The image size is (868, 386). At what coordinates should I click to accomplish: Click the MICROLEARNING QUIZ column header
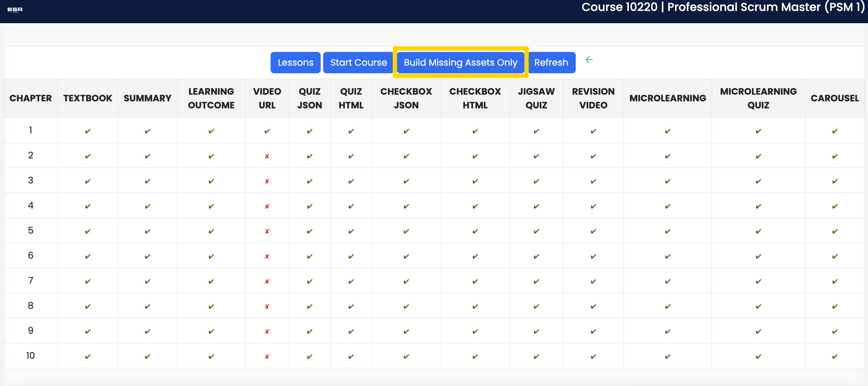click(x=758, y=98)
